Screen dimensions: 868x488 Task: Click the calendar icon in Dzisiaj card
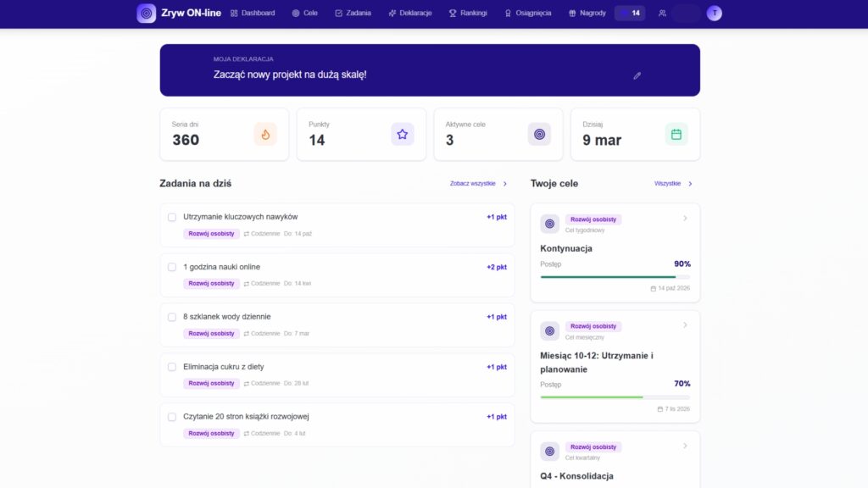point(676,134)
